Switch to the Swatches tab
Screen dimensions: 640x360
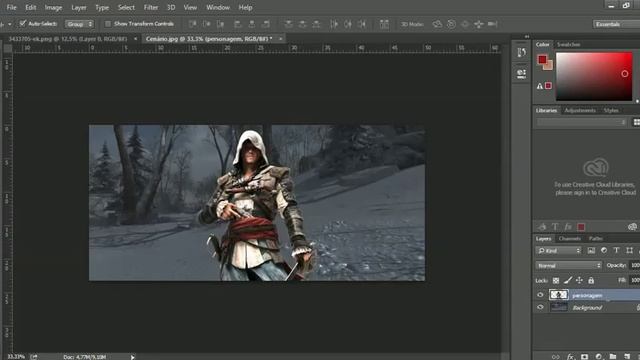[x=569, y=44]
